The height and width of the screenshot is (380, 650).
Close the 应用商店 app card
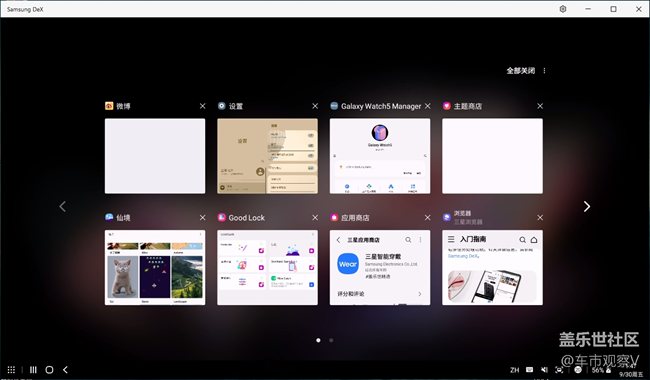(427, 218)
